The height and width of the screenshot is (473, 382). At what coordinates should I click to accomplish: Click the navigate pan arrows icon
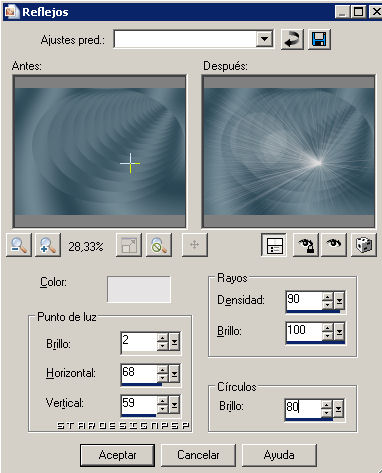pos(195,245)
